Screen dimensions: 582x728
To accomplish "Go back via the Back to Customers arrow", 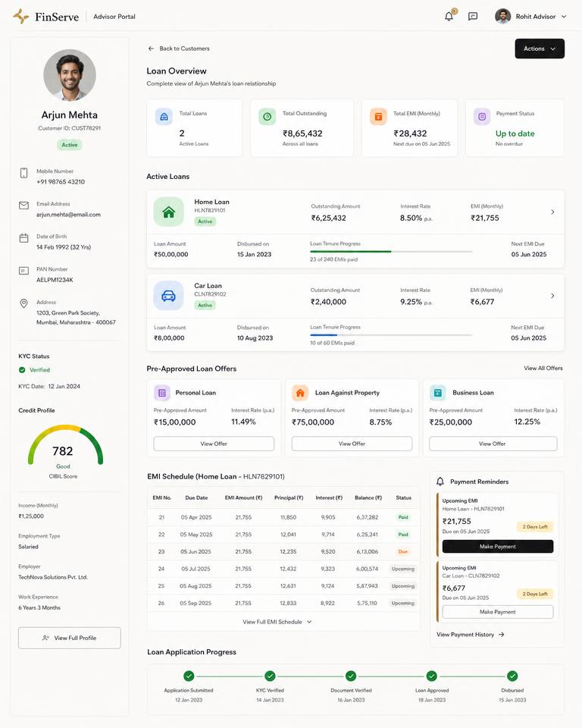I will tap(151, 49).
